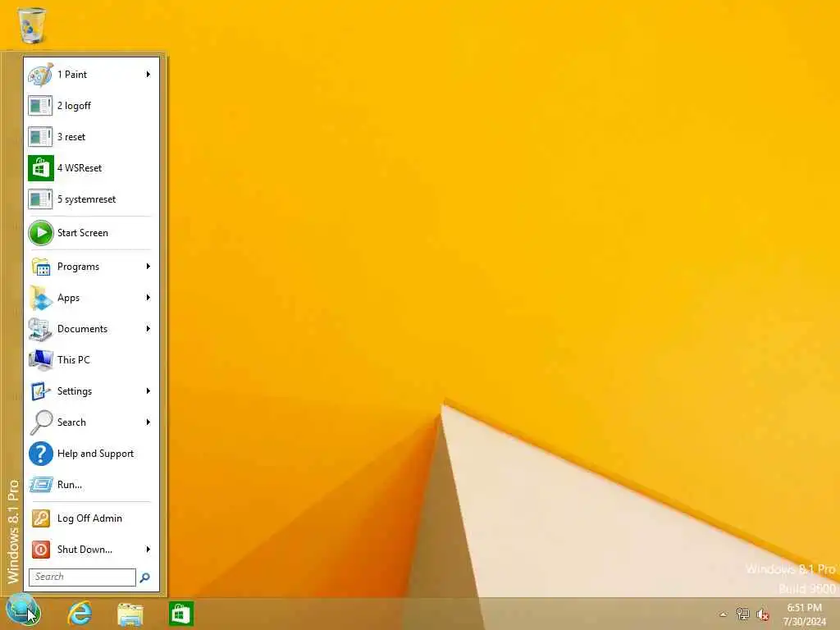Expand the Settings submenu arrow
The height and width of the screenshot is (630, 840).
coord(148,391)
